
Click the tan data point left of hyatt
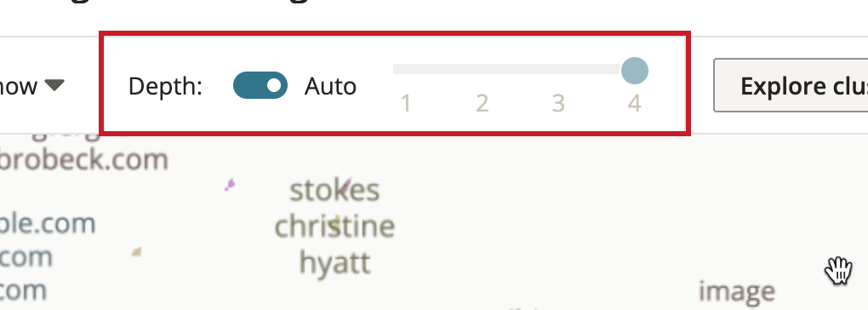coord(137,252)
